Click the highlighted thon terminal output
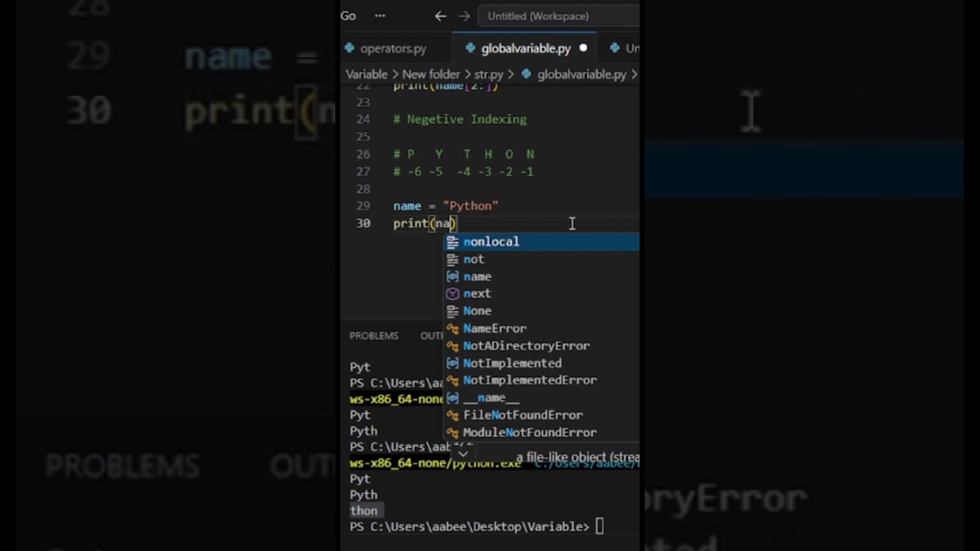The width and height of the screenshot is (980, 551). click(364, 510)
